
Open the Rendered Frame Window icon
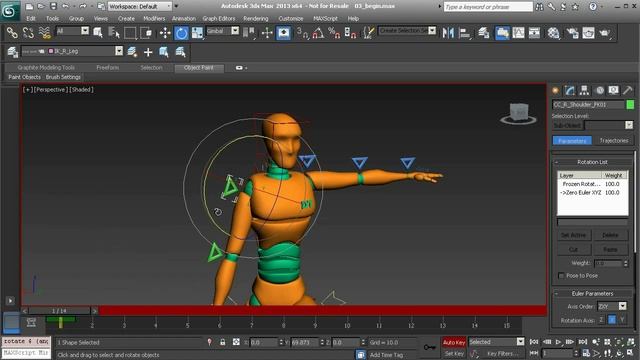(588, 32)
